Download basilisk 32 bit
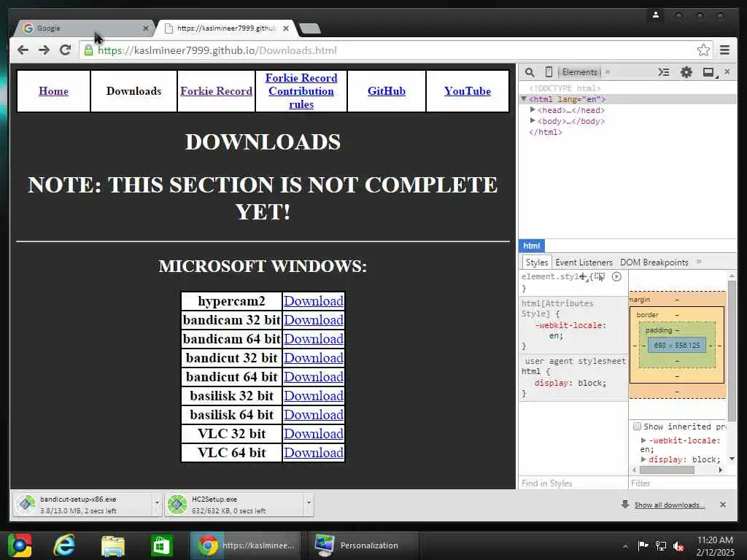Screen dimensions: 747x560 pyautogui.click(x=314, y=396)
